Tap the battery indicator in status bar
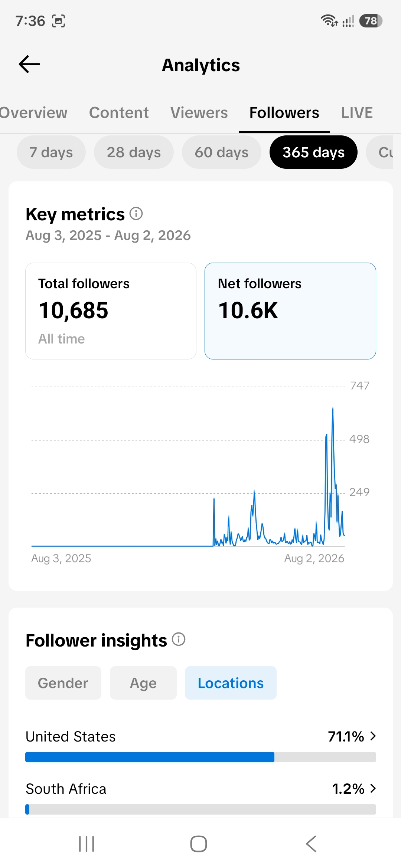This screenshot has height=868, width=401. 371,21
